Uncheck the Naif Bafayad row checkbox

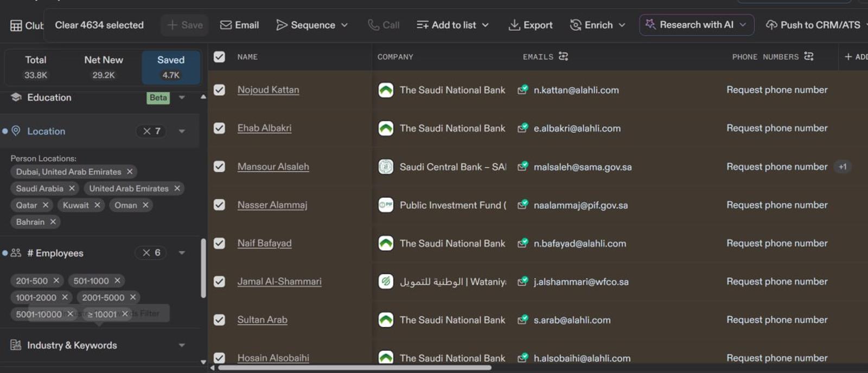coord(219,243)
